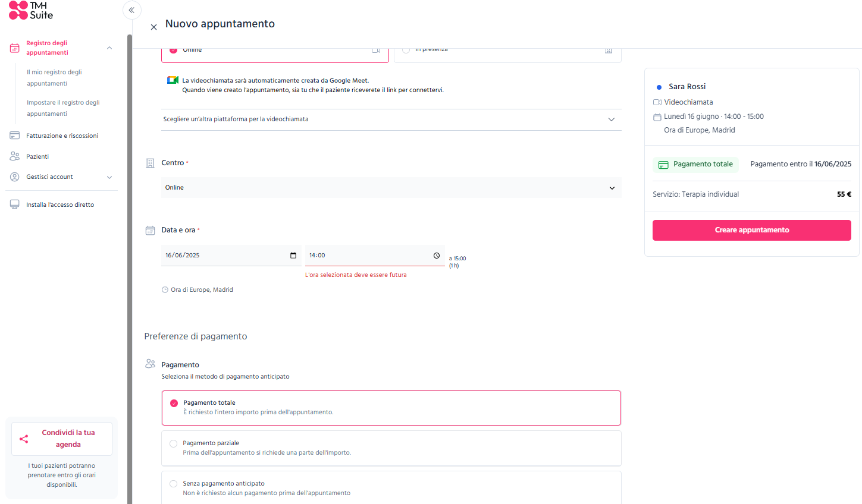Image resolution: width=862 pixels, height=504 pixels.
Task: Select the Pagamento totale radio button
Action: pos(174,403)
